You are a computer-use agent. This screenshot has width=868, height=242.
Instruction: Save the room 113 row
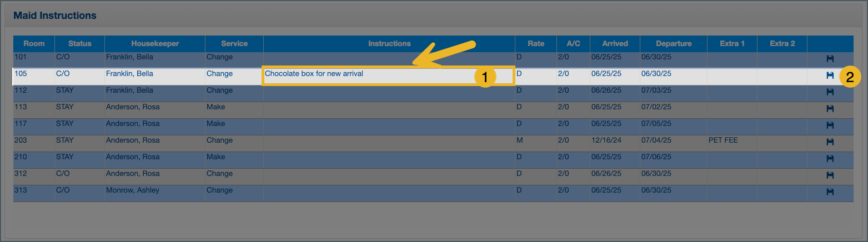(x=830, y=108)
